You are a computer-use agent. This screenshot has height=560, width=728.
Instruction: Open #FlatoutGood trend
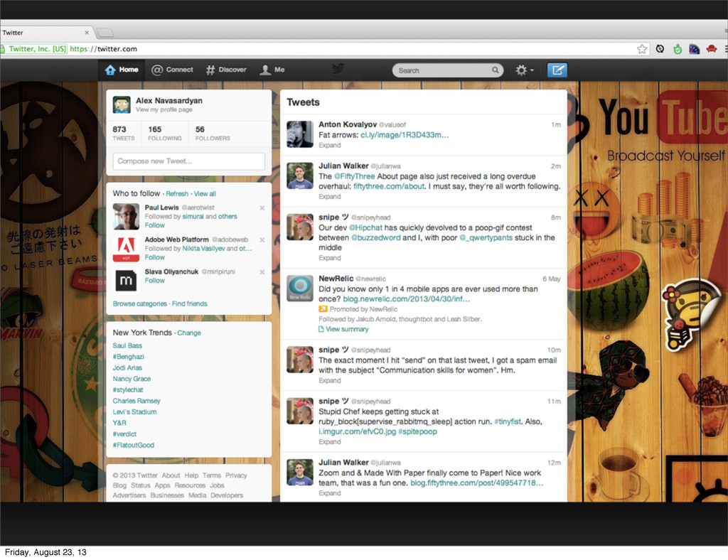pos(133,445)
